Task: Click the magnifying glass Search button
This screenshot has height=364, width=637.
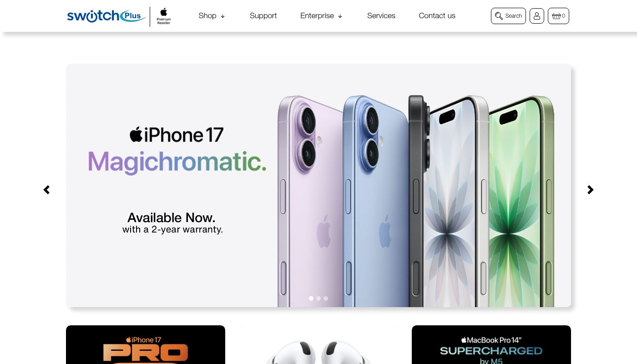Action: click(508, 16)
